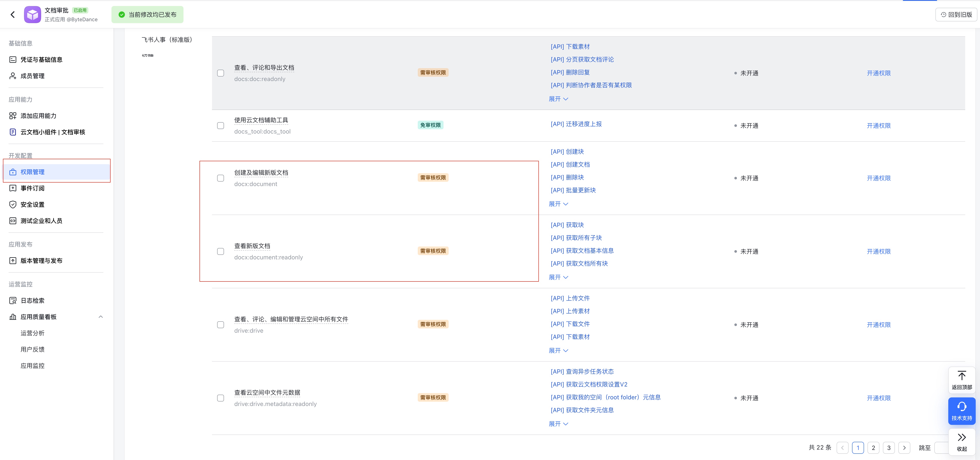This screenshot has height=460, width=980.
Task: Open 技术支持 headset button
Action: click(x=961, y=410)
